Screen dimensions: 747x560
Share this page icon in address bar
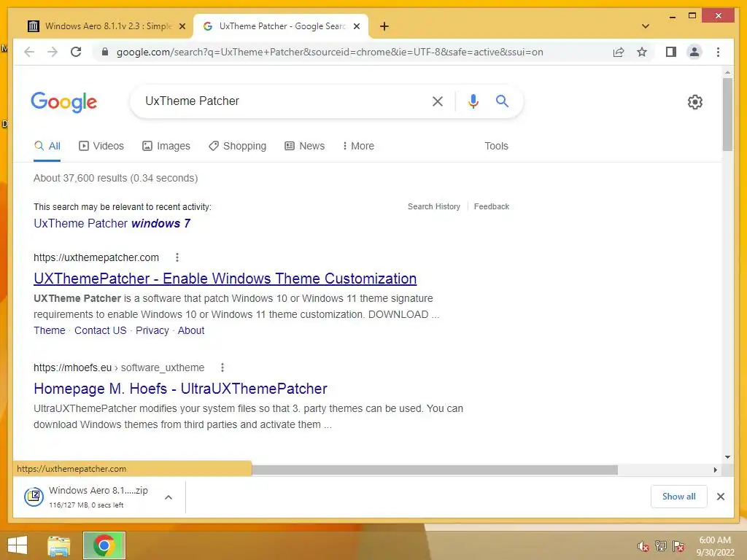tap(619, 52)
